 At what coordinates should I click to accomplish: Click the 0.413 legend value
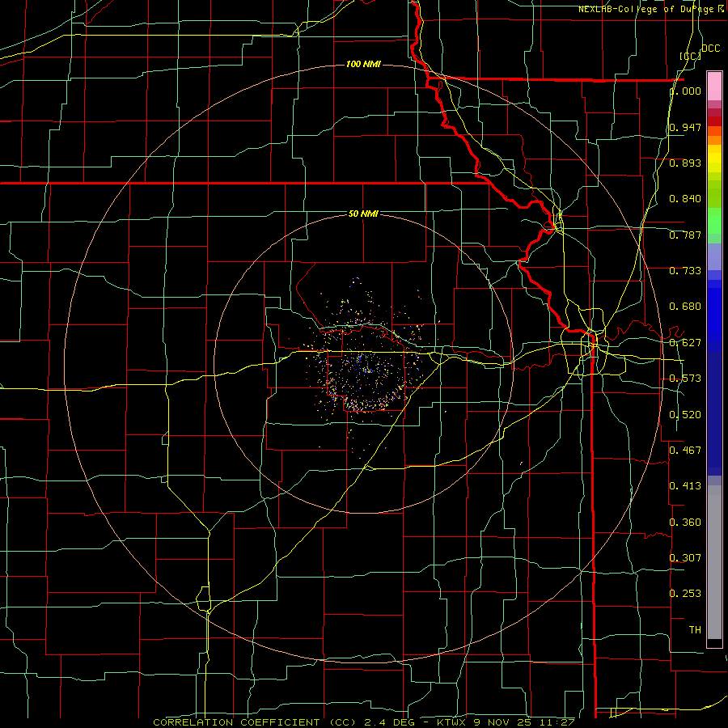point(685,486)
